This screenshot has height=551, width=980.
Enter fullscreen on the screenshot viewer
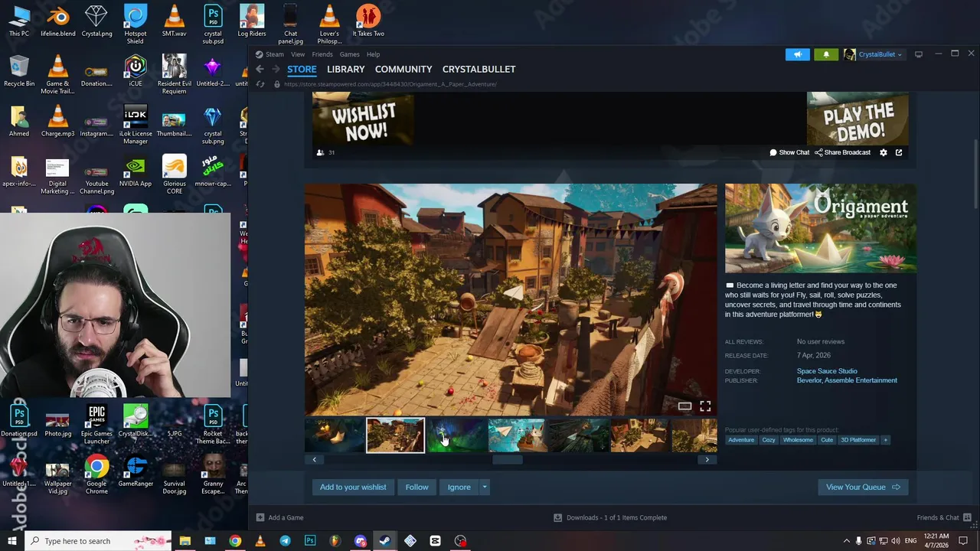705,406
